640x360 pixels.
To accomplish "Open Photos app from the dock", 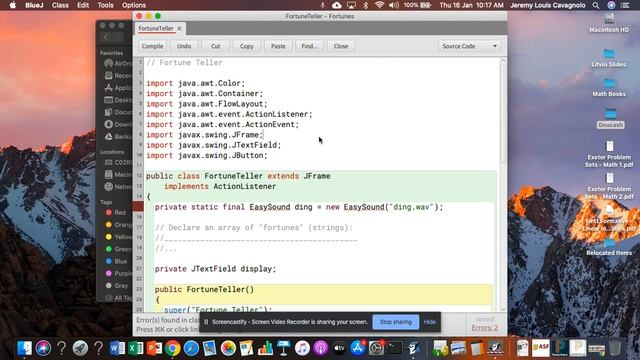I will (x=228, y=348).
